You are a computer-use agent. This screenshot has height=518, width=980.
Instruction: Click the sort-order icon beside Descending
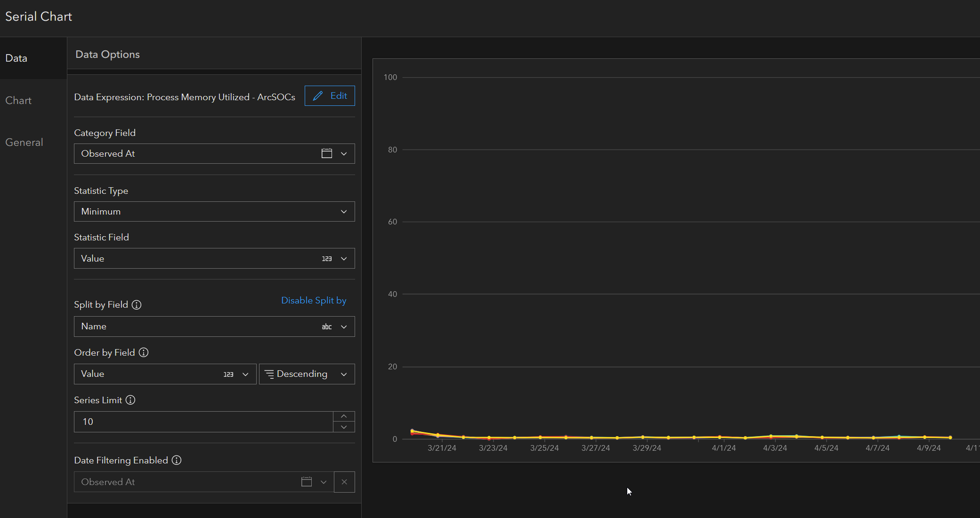[x=269, y=374]
